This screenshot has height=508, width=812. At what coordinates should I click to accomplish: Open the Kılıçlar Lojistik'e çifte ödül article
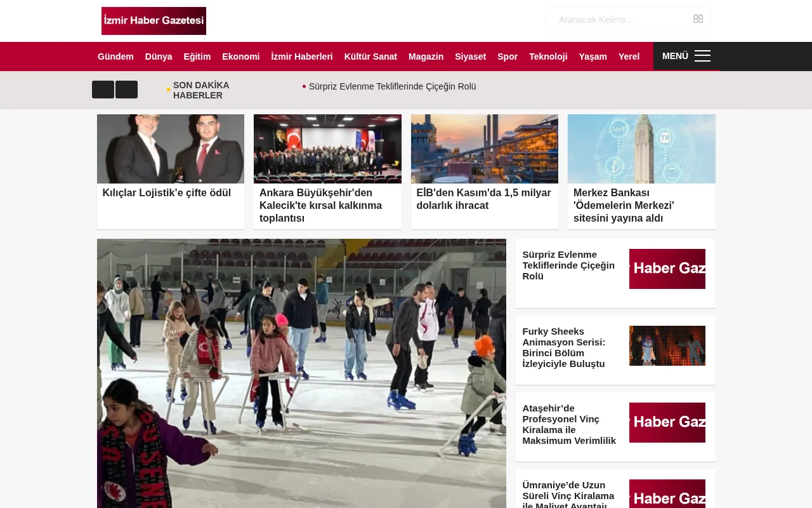coord(167,192)
